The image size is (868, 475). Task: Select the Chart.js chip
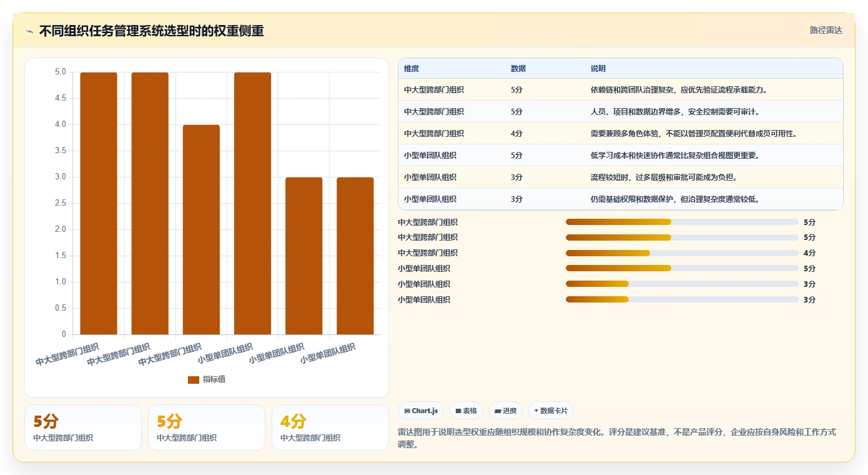pos(421,411)
